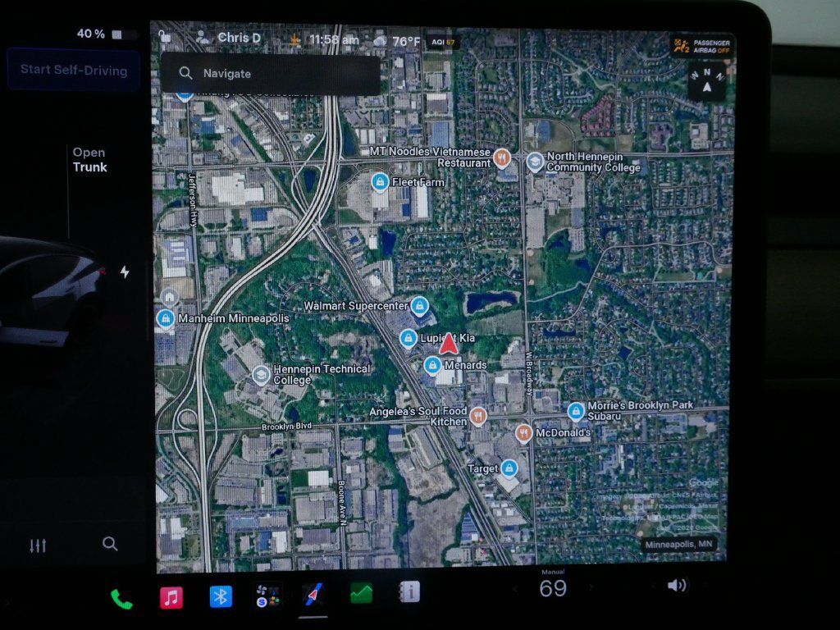This screenshot has height=630, width=840.
Task: Tap the 11:58 am clock
Action: tap(334, 39)
